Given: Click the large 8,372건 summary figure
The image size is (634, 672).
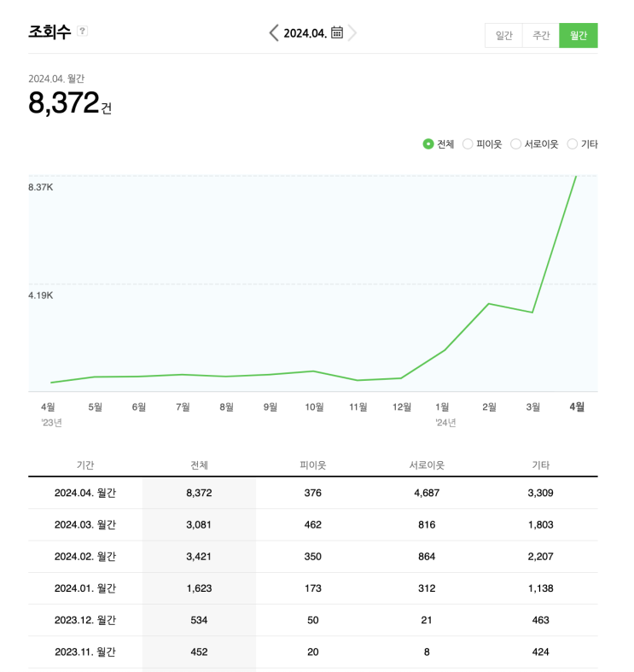Looking at the screenshot, I should coord(70,103).
